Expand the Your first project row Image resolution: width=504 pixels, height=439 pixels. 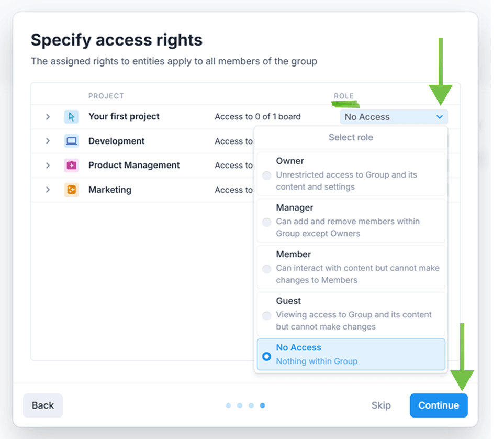48,117
